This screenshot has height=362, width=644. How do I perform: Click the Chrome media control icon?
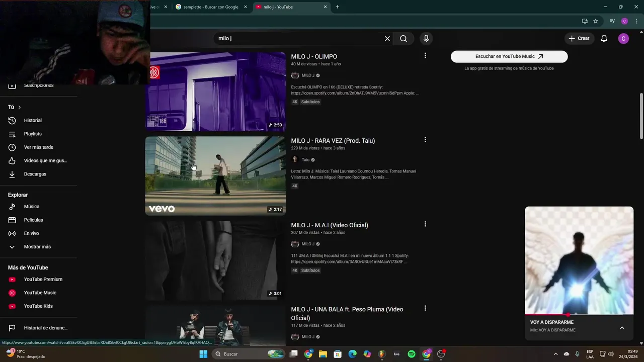click(x=612, y=21)
